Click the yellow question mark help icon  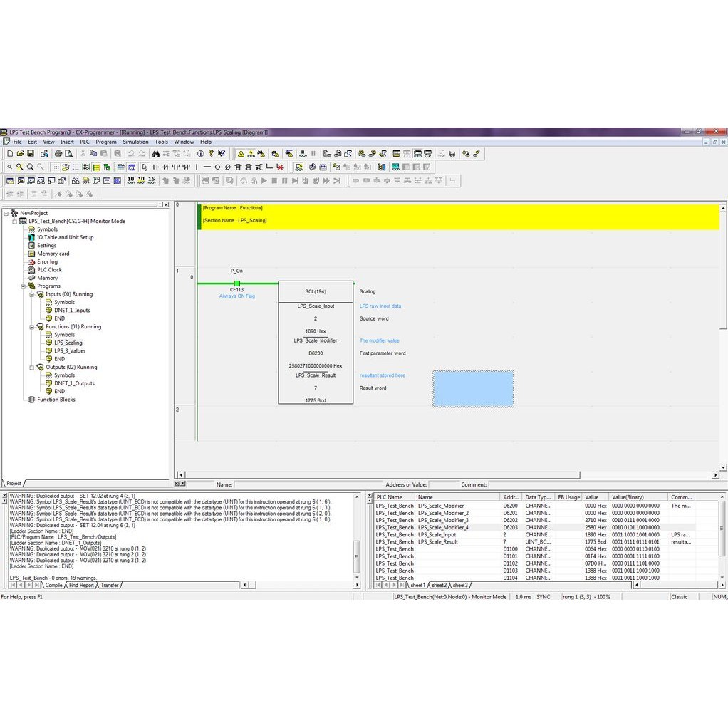point(211,154)
